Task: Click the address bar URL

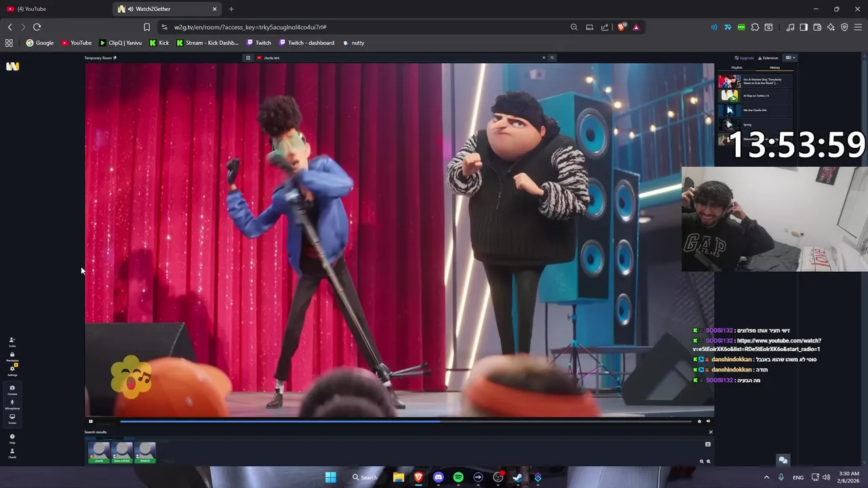Action: coord(250,27)
